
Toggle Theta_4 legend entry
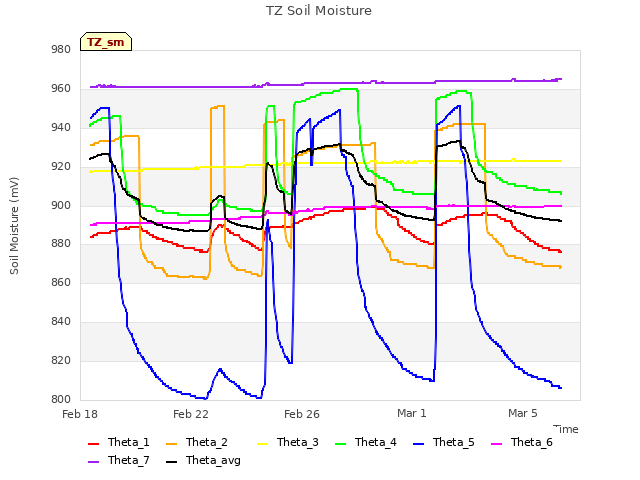[x=366, y=442]
